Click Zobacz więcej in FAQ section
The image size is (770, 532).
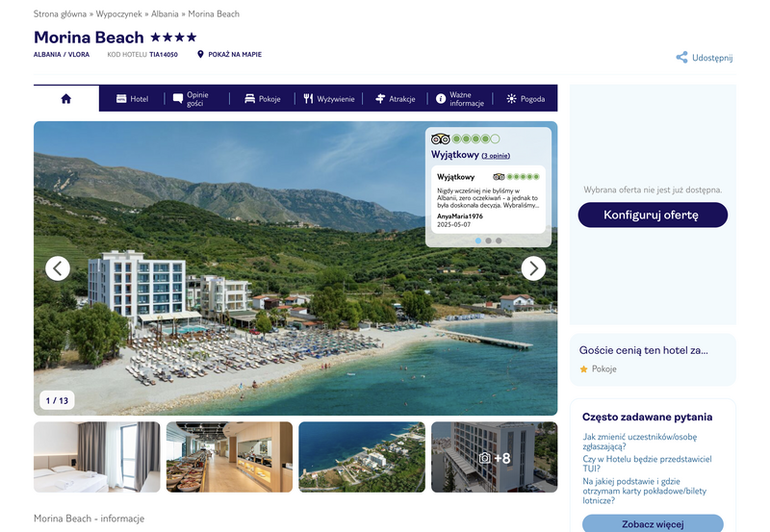[x=653, y=523]
